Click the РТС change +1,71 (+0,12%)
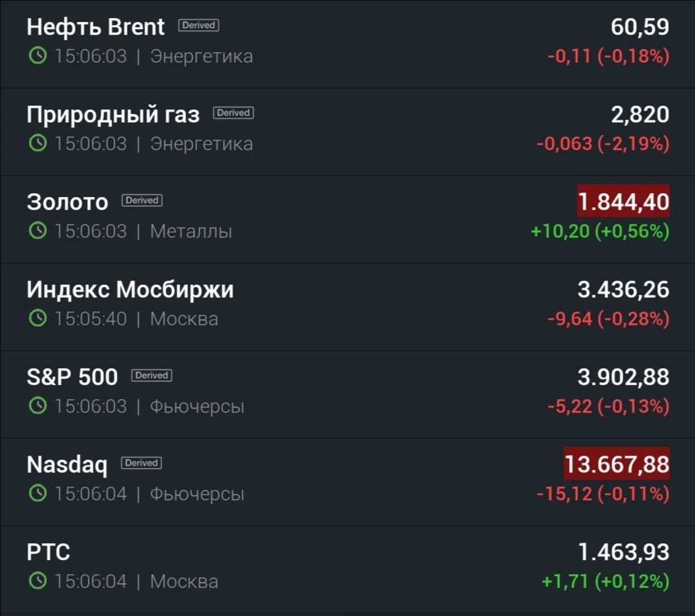Image resolution: width=695 pixels, height=616 pixels. click(606, 581)
